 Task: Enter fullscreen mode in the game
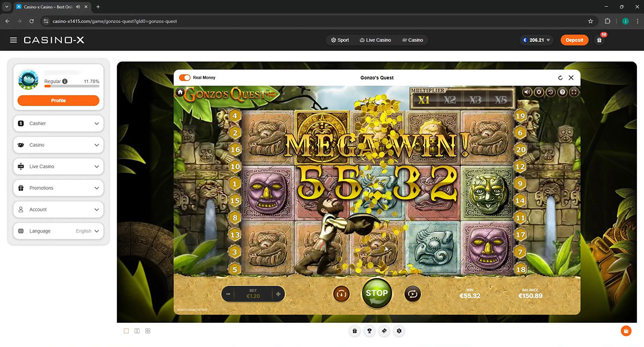coord(574,92)
